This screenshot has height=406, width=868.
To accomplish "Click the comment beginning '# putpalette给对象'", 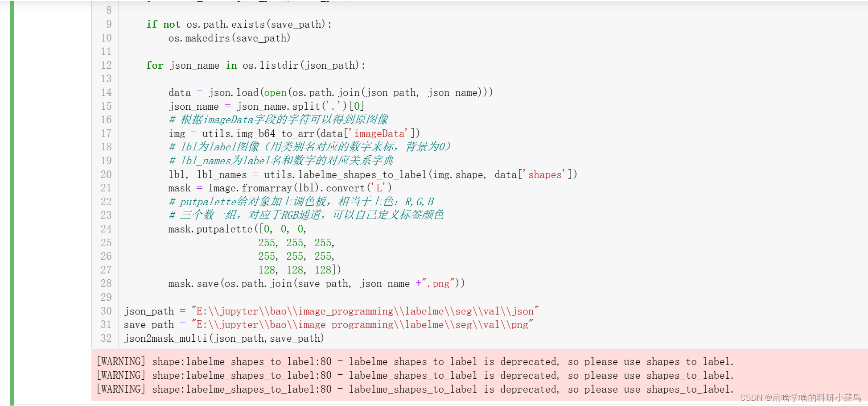I will pos(301,202).
